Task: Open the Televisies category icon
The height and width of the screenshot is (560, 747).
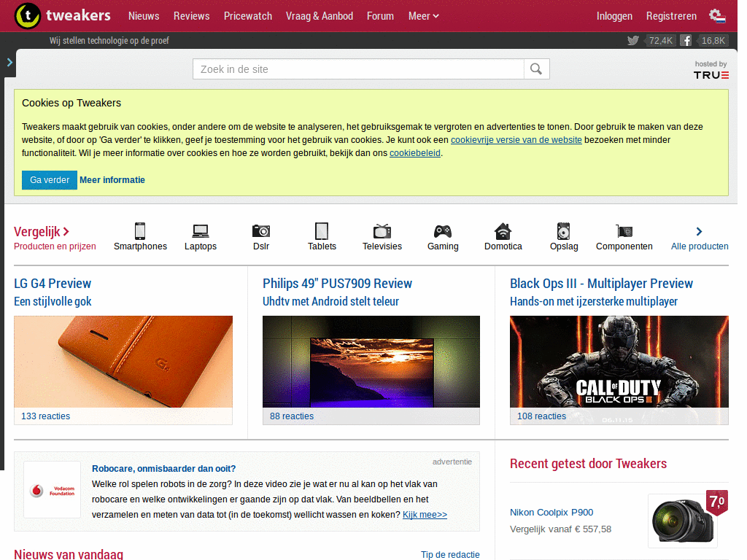Action: (x=382, y=231)
